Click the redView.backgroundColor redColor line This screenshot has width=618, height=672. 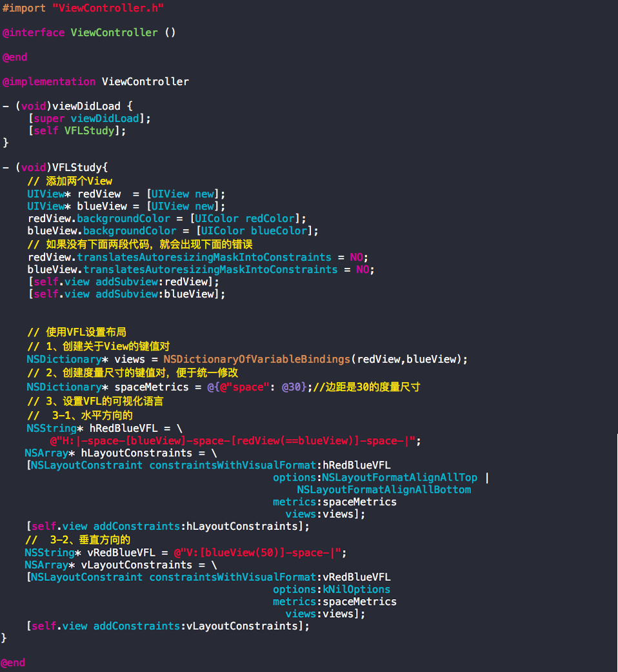[x=167, y=219]
